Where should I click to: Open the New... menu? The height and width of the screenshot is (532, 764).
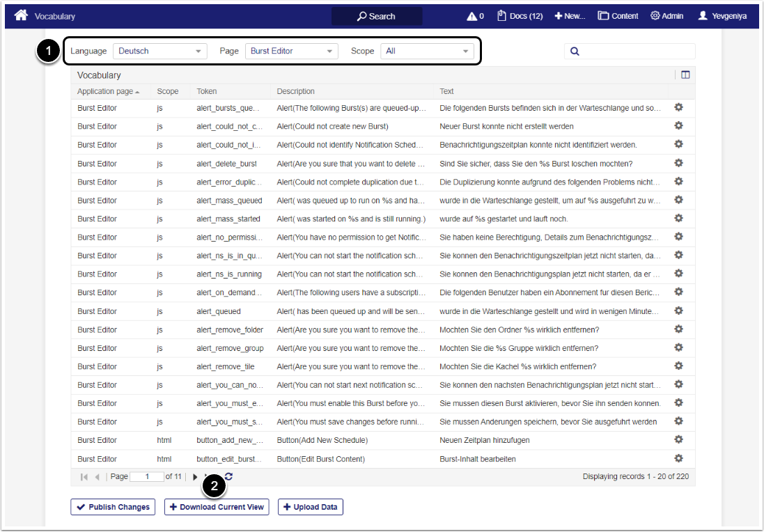[570, 16]
